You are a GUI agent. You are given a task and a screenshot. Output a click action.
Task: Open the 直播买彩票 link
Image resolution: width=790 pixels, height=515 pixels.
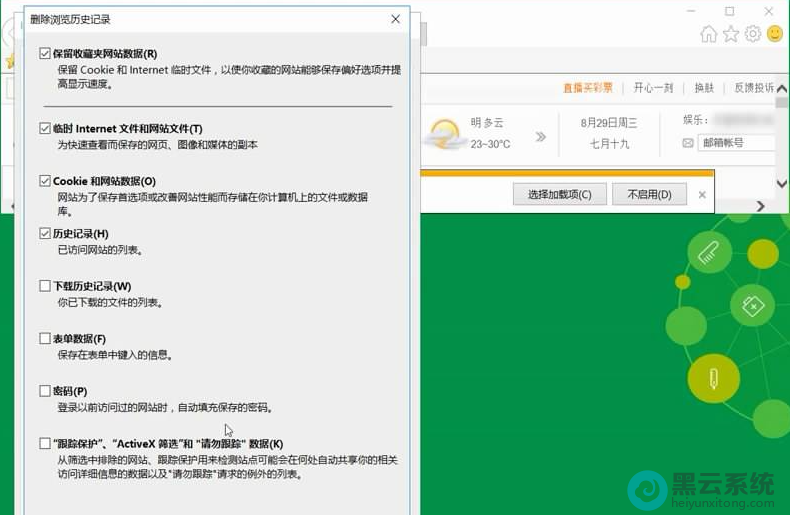pos(588,88)
